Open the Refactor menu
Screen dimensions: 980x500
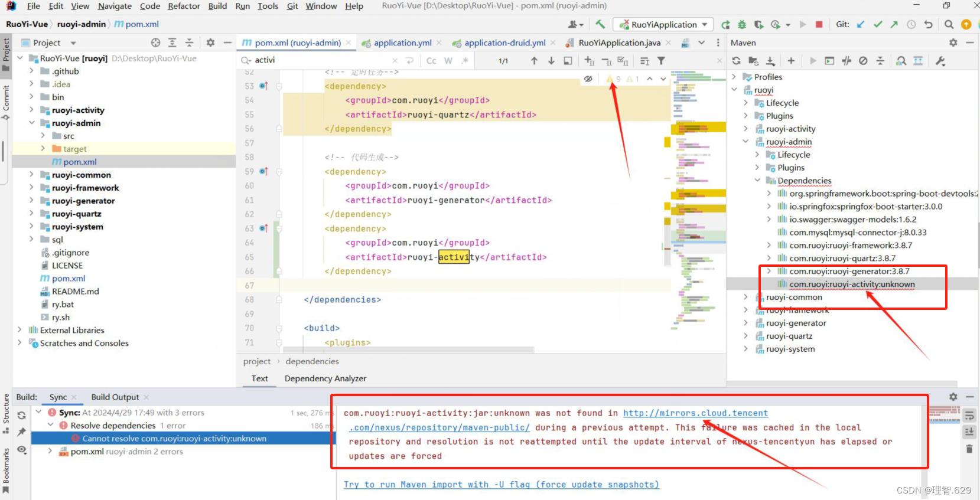click(x=184, y=6)
